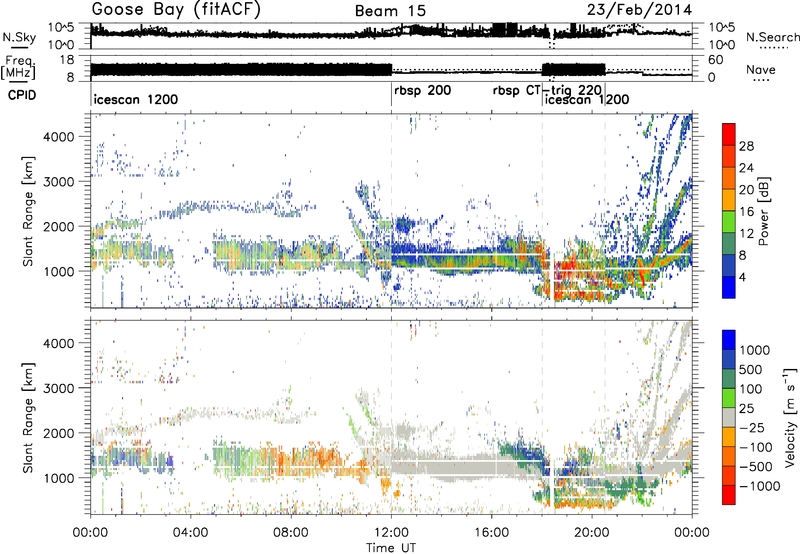Click the 'Power [dB]' color bar label

pyautogui.click(x=764, y=211)
